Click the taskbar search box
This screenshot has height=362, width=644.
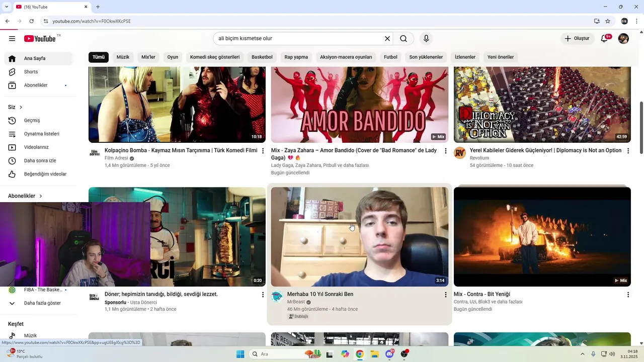285,354
